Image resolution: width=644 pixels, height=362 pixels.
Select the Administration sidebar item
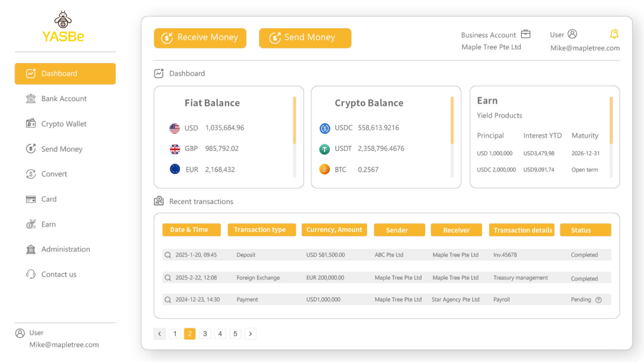(65, 249)
